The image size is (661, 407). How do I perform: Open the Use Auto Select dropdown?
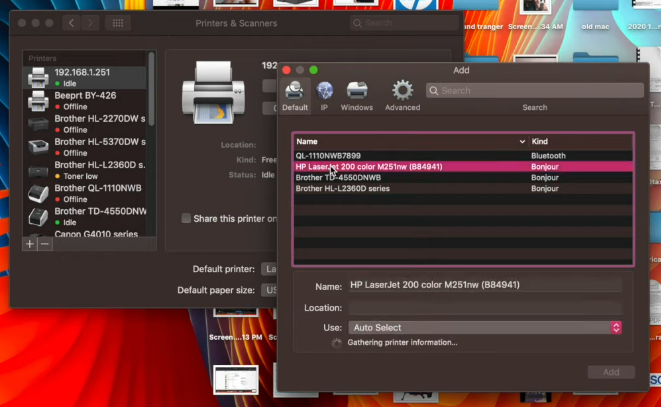pos(485,328)
